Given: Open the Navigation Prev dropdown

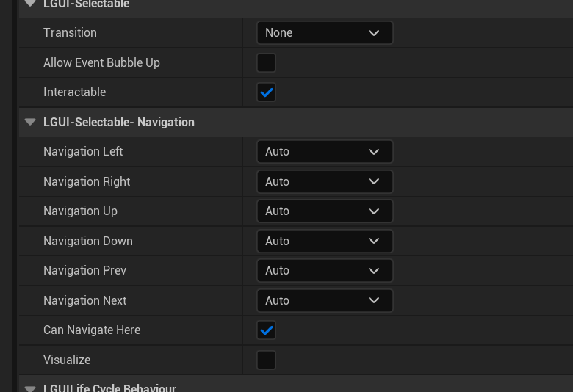Looking at the screenshot, I should pyautogui.click(x=324, y=271).
